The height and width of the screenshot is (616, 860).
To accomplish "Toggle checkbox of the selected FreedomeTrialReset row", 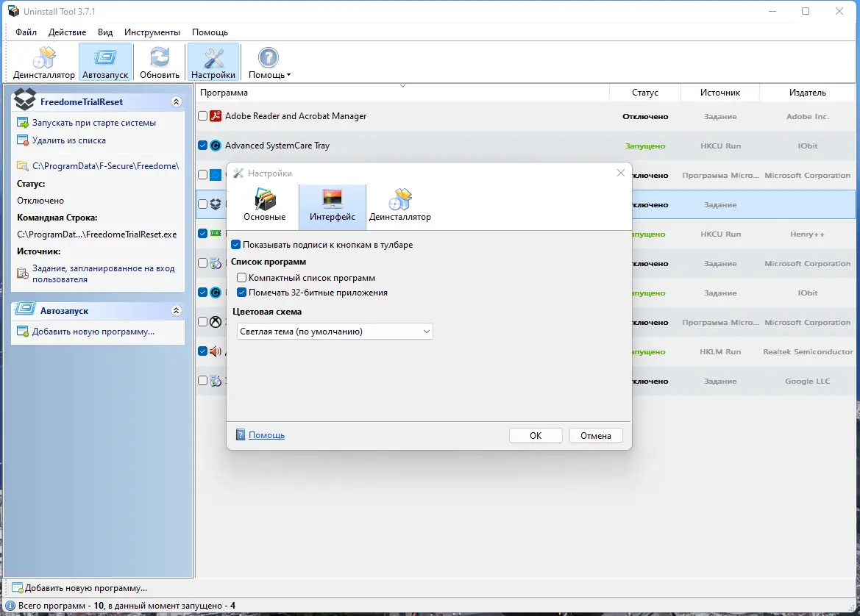I will [203, 204].
